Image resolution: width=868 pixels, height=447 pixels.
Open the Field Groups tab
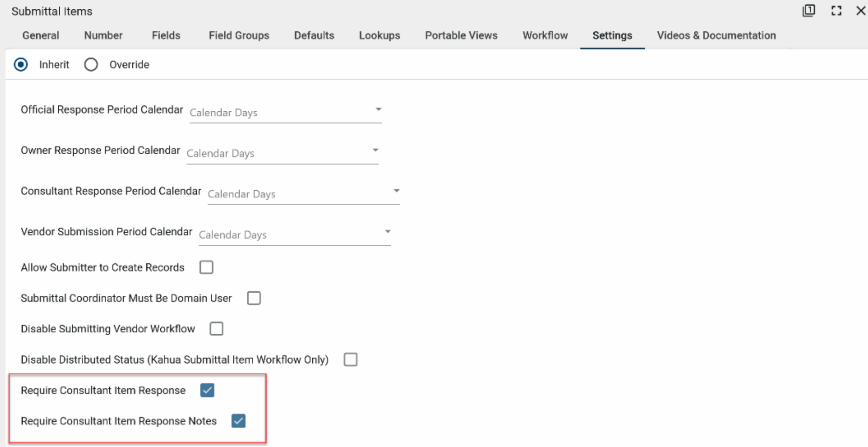pyautogui.click(x=239, y=35)
